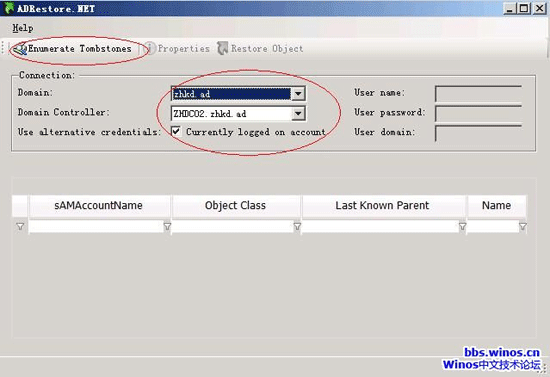
Task: Expand the Domain Controller dropdown arrow
Action: [x=298, y=114]
